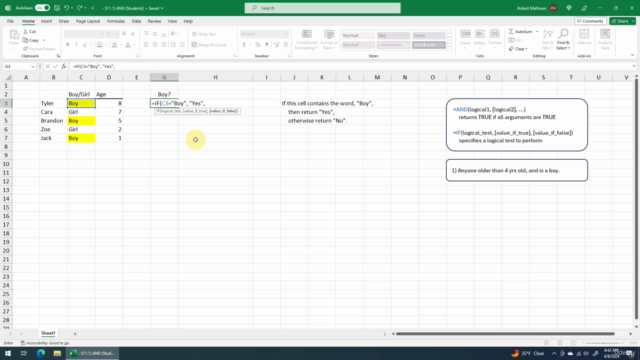Click the Paste clipboard icon
This screenshot has width=640, height=360.
click(x=13, y=35)
